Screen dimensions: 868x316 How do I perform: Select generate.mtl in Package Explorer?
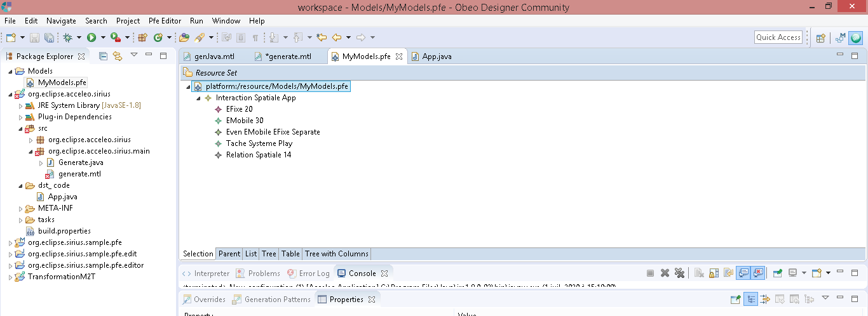(79, 174)
